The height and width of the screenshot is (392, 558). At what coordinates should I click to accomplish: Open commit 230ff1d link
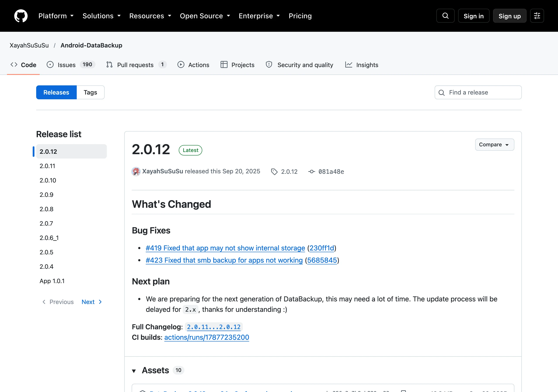point(322,248)
